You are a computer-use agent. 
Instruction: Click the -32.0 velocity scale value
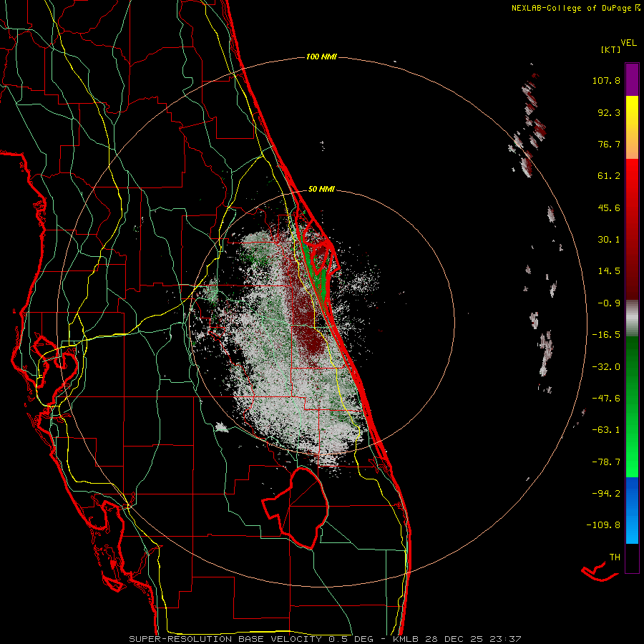pos(606,367)
